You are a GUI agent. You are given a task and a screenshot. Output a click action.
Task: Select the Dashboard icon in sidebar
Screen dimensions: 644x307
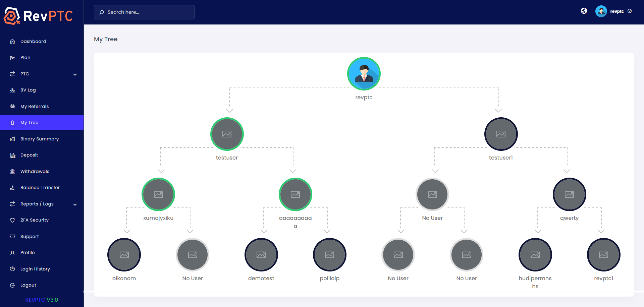click(x=12, y=41)
